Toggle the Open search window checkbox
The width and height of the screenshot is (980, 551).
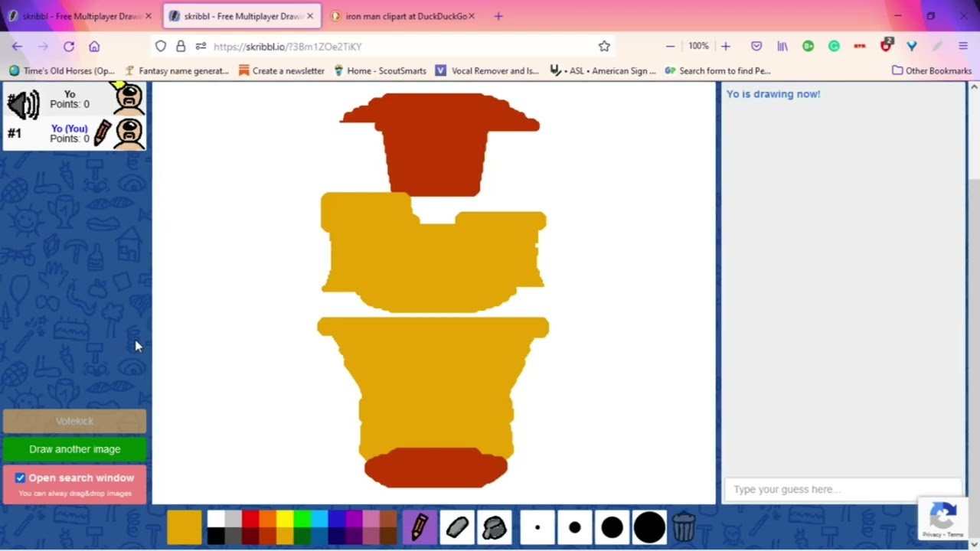click(x=21, y=478)
